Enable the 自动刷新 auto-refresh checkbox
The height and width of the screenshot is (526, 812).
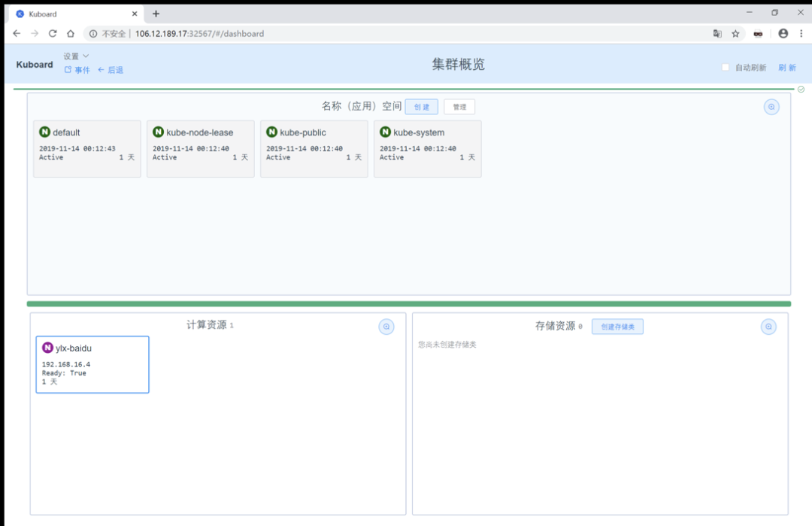(x=725, y=67)
